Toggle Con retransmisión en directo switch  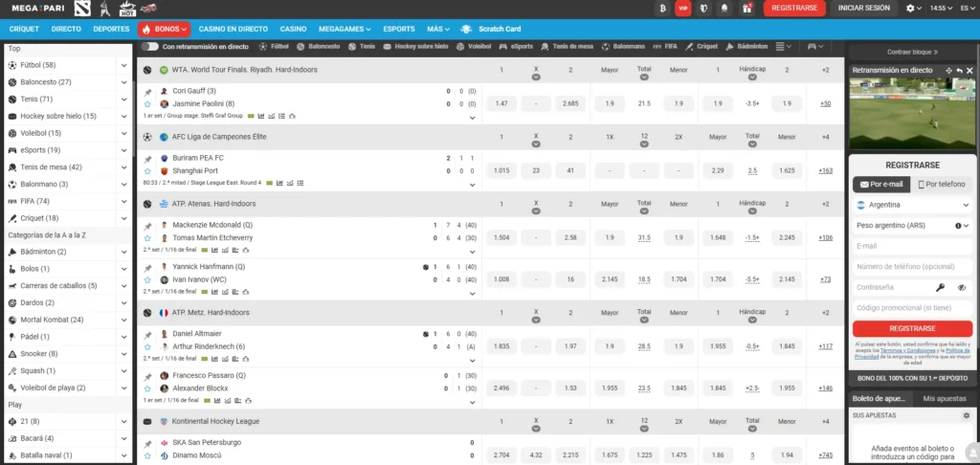(x=149, y=47)
